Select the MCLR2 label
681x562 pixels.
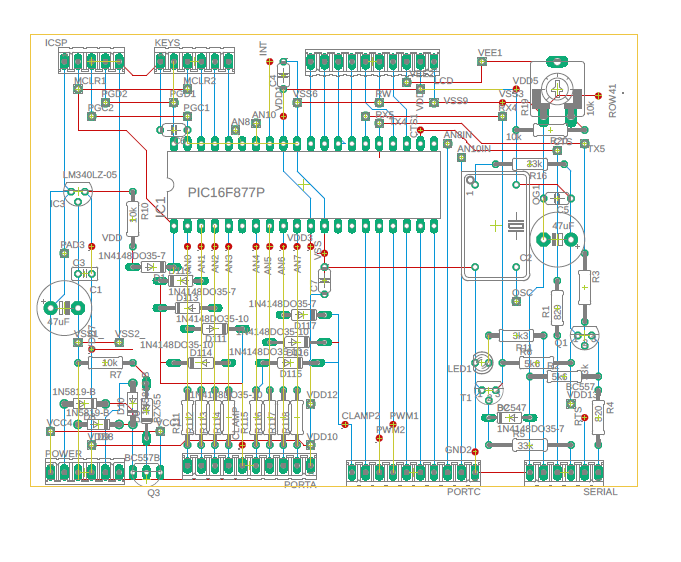(199, 80)
